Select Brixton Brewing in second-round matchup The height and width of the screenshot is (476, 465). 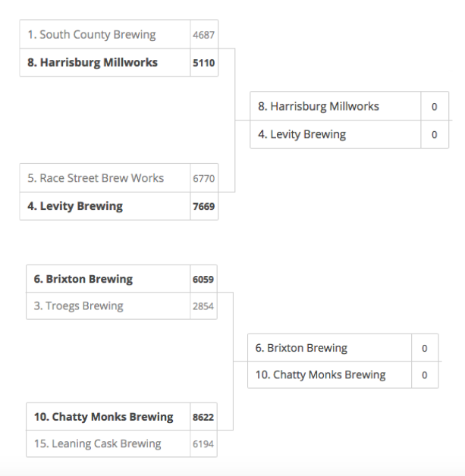[343, 348]
